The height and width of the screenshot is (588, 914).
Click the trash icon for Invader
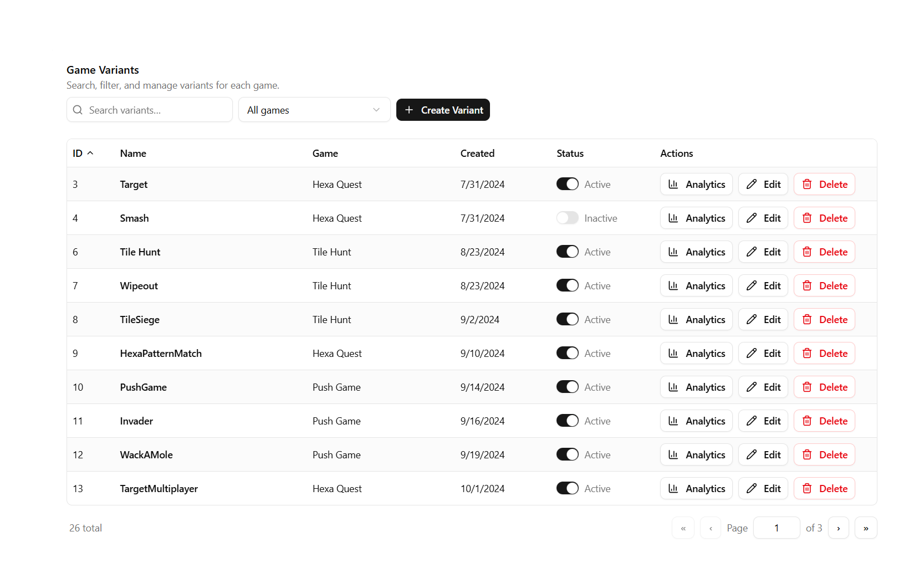[x=807, y=421]
